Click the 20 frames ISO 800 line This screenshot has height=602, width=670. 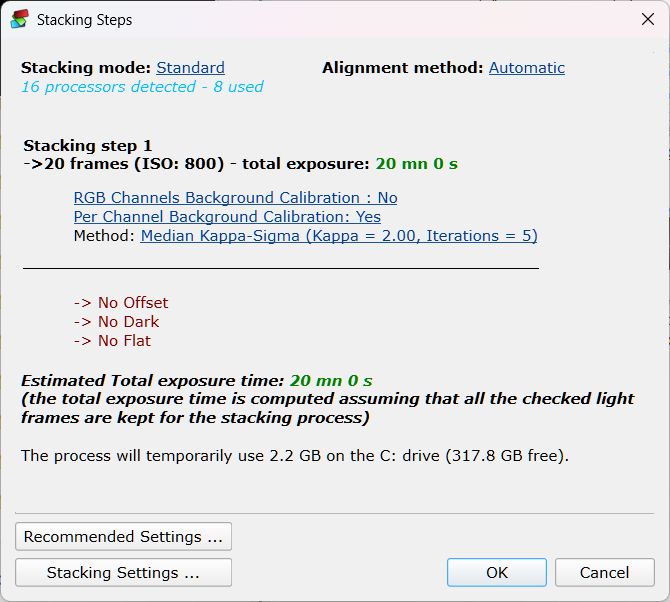pos(241,164)
